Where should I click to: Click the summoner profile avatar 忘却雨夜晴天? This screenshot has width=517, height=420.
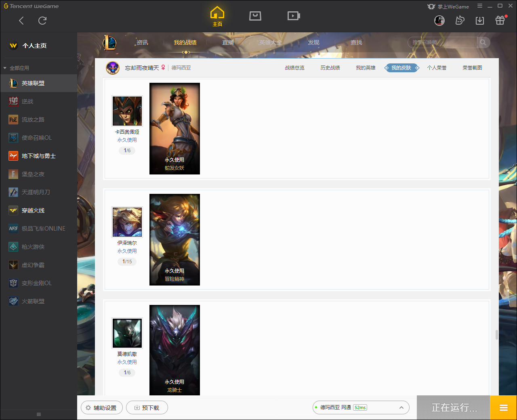(113, 68)
